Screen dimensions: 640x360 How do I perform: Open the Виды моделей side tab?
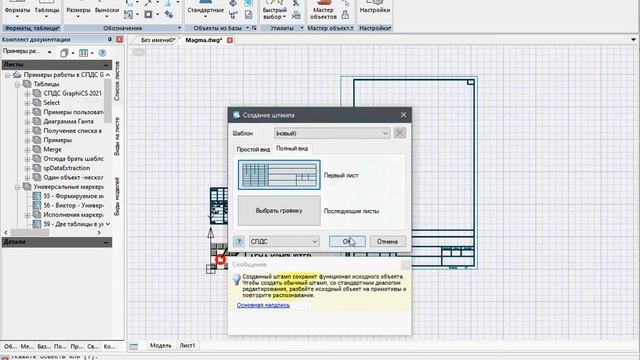(x=117, y=196)
